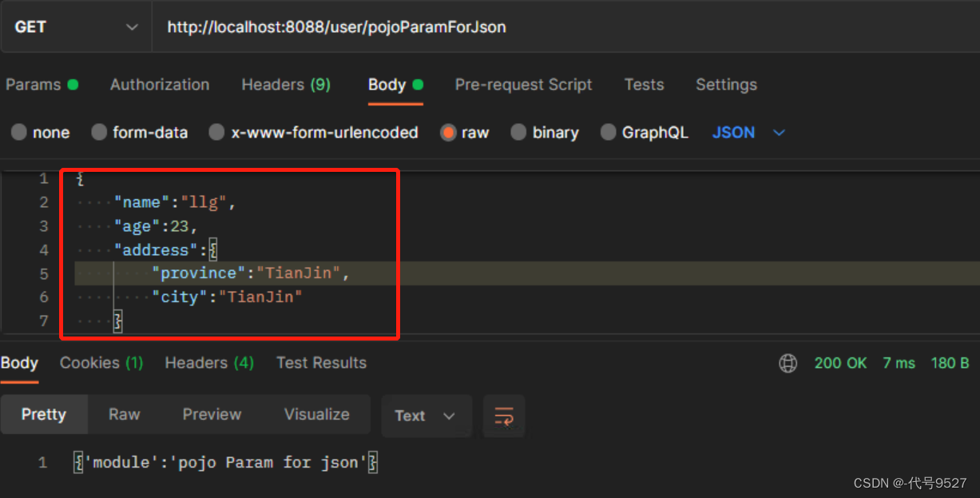Select the raw body radio button

pyautogui.click(x=448, y=133)
